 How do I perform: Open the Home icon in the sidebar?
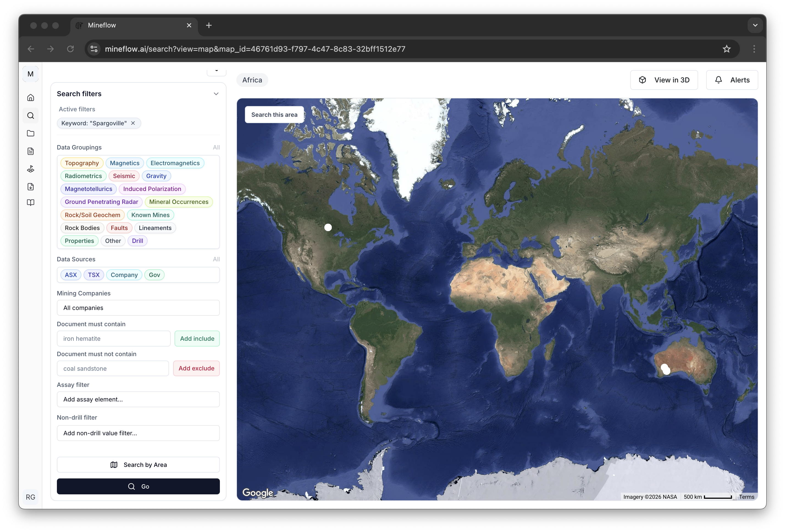pyautogui.click(x=31, y=97)
